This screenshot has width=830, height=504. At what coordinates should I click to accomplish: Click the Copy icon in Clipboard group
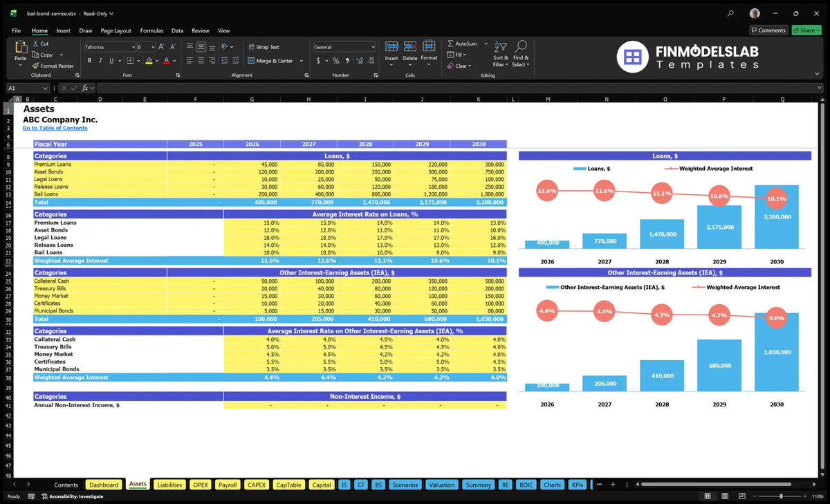(x=35, y=55)
